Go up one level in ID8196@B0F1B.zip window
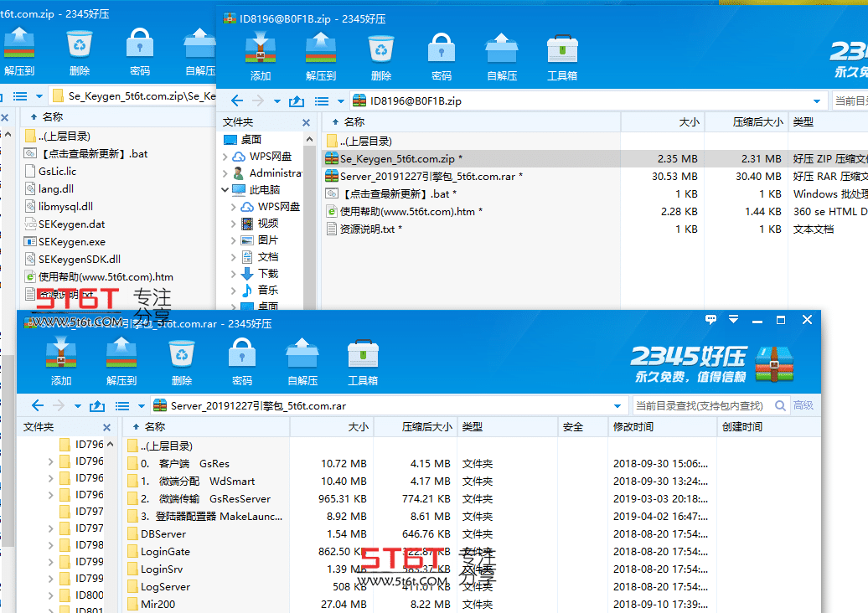Screen dimensions: 868x613 [x=297, y=101]
